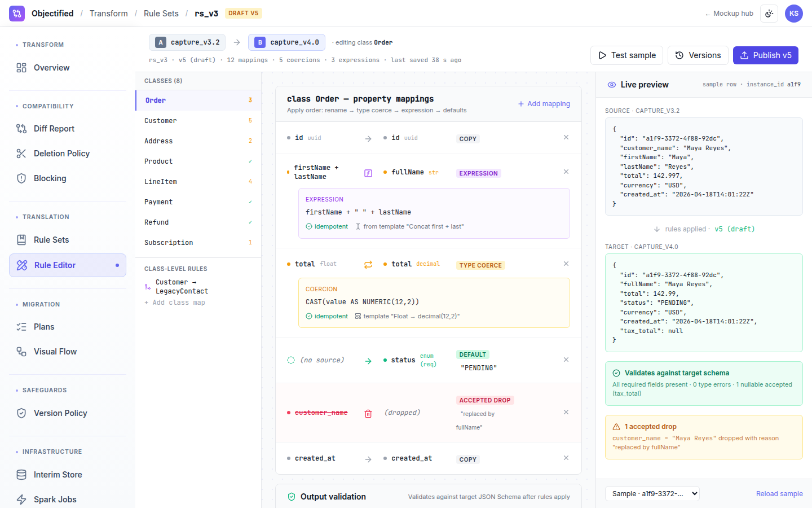Open Plans under Migration

tap(68, 327)
